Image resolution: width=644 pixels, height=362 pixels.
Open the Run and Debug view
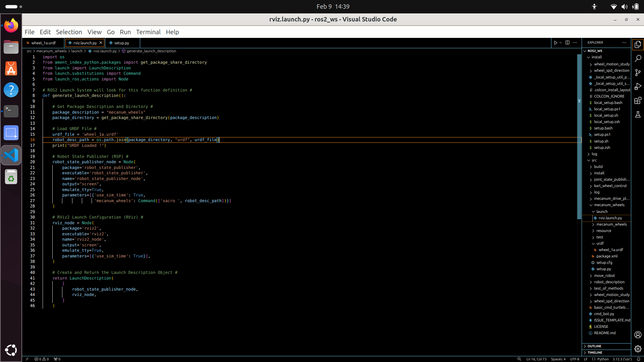point(638,86)
